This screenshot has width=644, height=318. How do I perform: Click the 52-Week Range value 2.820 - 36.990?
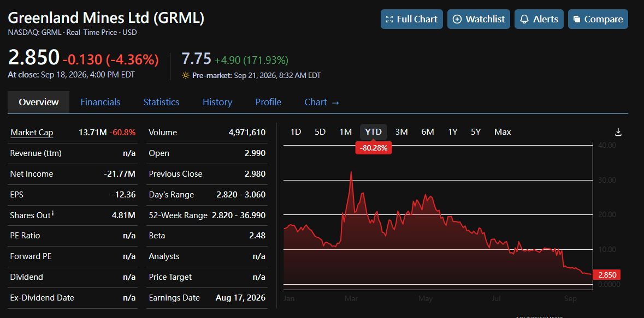click(239, 215)
